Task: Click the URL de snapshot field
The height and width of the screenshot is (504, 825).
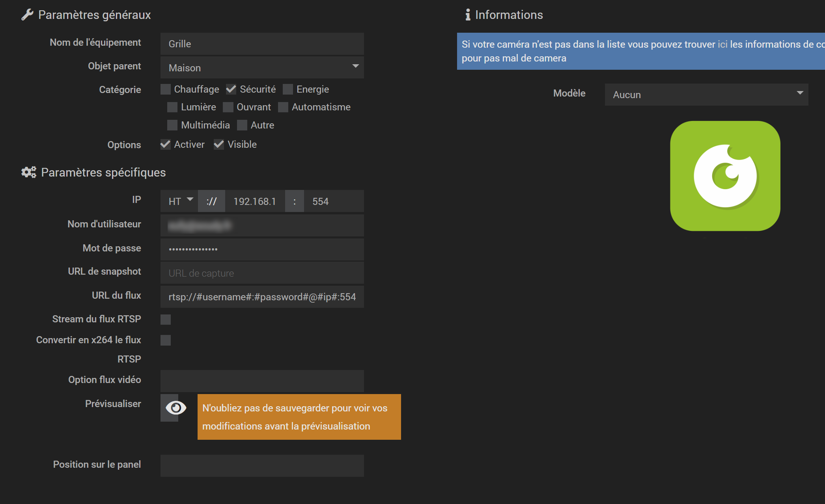Action: coord(262,273)
